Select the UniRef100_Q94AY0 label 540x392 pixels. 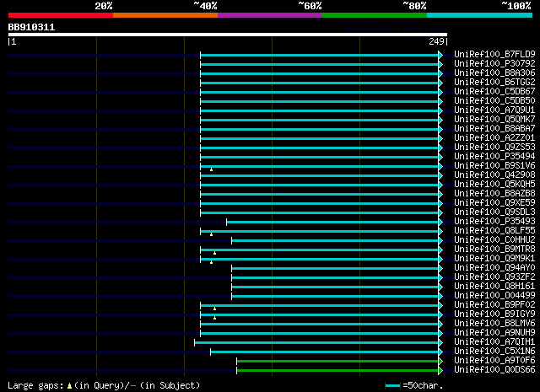click(494, 268)
